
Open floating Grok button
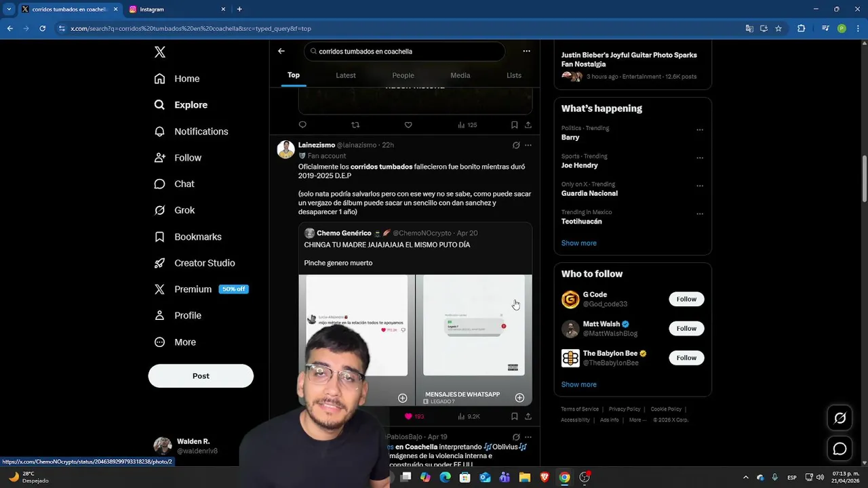pos(840,418)
